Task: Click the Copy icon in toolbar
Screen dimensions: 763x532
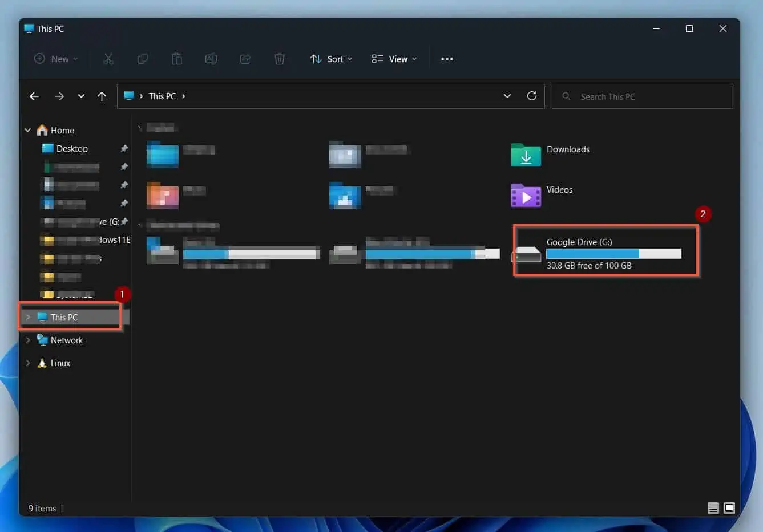Action: pos(143,59)
